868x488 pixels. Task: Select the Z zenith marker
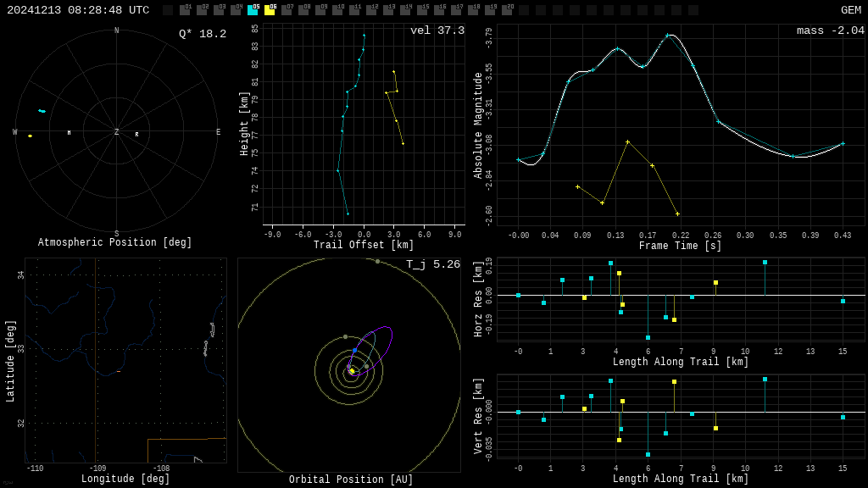click(117, 132)
